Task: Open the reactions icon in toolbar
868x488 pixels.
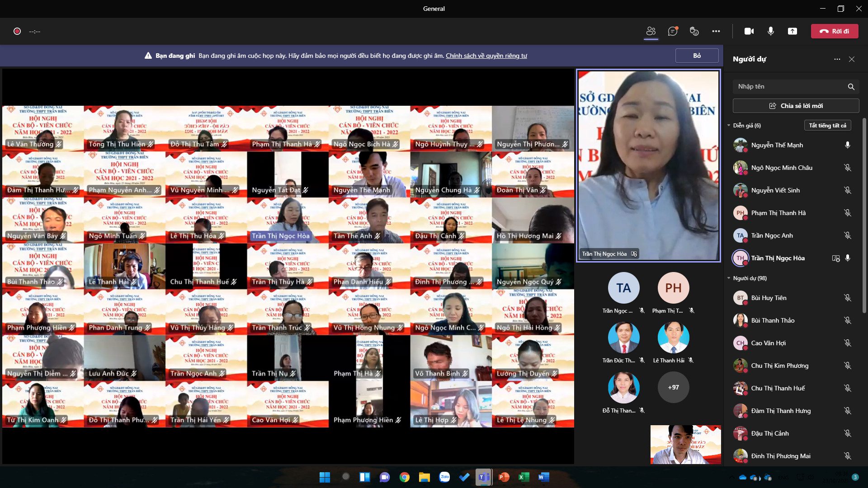Action: (694, 31)
